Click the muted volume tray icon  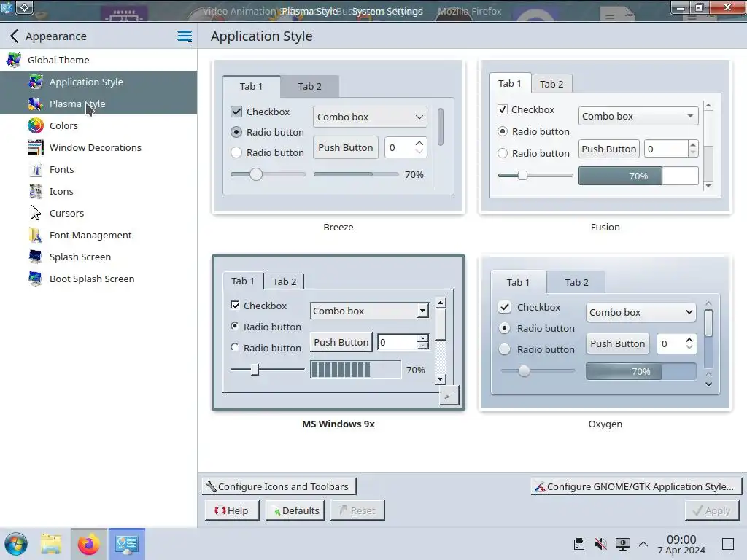click(x=601, y=544)
